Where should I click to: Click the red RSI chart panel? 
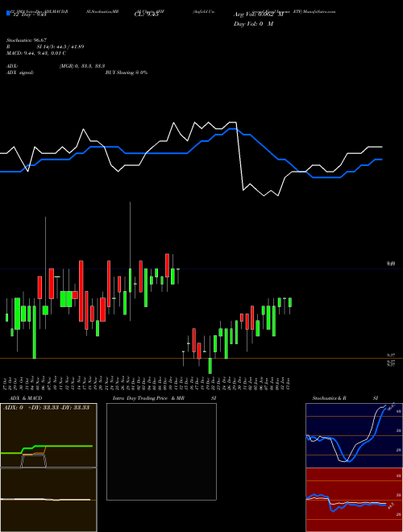[x=354, y=500]
